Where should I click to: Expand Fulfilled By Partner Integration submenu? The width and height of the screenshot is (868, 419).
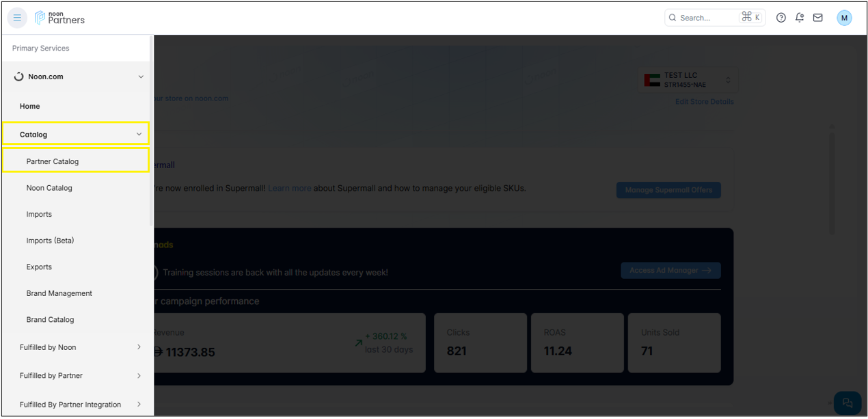point(139,404)
